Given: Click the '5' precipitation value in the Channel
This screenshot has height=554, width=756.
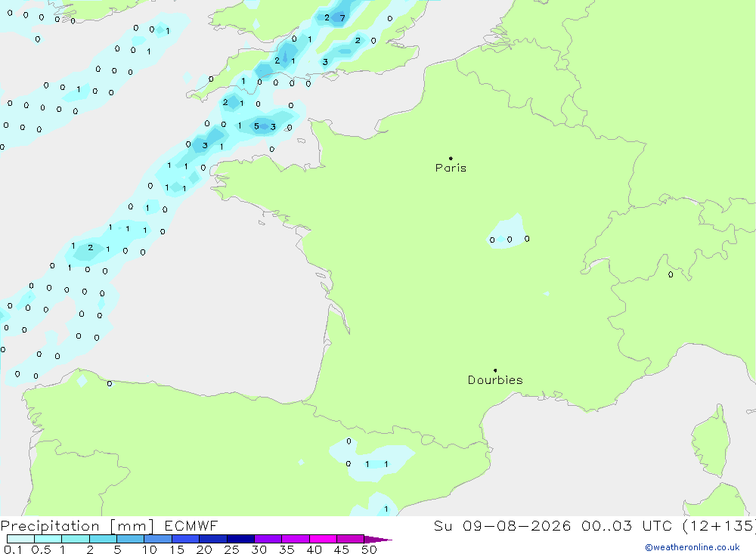Looking at the screenshot, I should click(x=256, y=126).
